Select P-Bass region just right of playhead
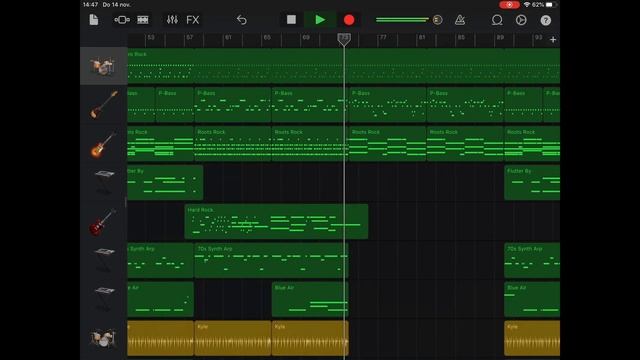The width and height of the screenshot is (640, 360). (x=388, y=105)
